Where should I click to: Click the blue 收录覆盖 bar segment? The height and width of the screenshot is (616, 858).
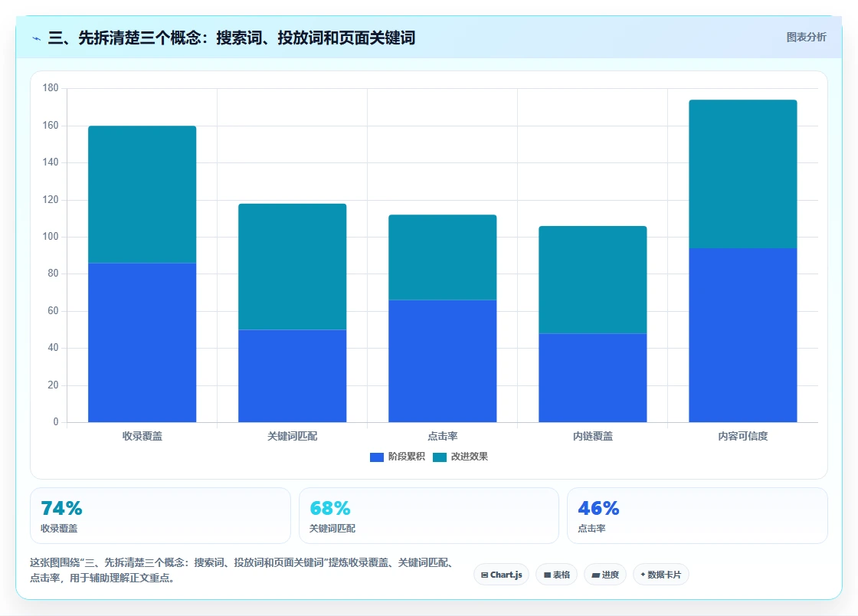(x=142, y=342)
